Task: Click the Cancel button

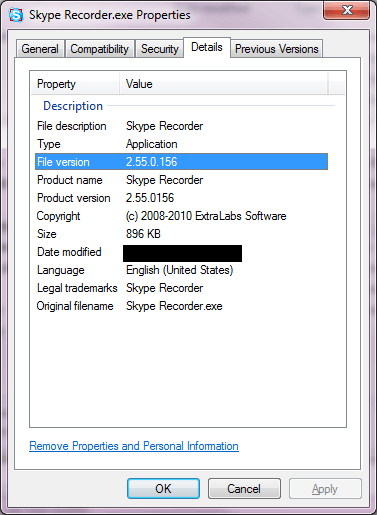Action: point(244,489)
